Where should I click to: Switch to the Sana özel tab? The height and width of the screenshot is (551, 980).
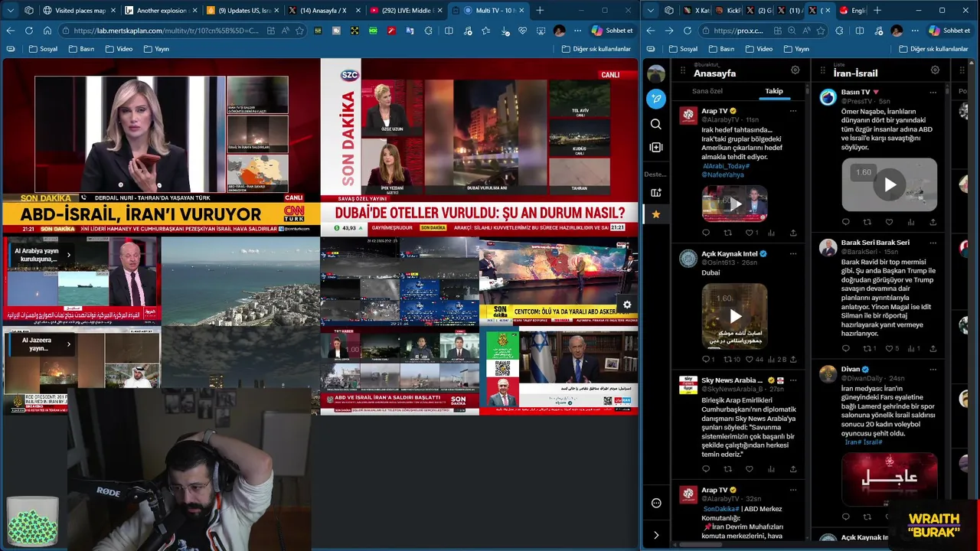click(707, 91)
